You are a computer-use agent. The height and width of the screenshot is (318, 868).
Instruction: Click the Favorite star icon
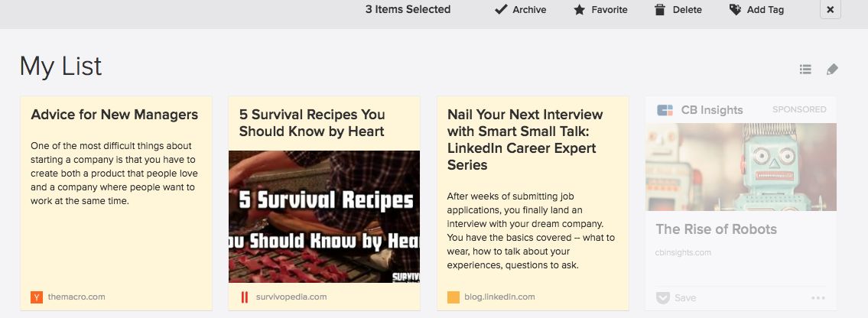[579, 9]
